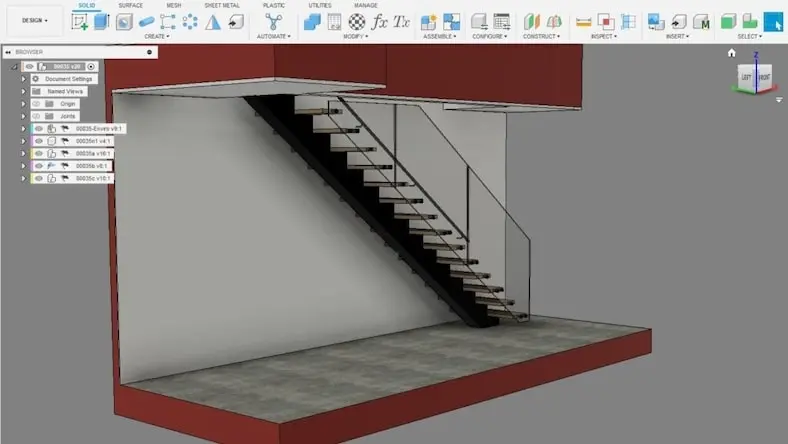
Task: Activate the blue Select cursor tool
Action: point(773,22)
